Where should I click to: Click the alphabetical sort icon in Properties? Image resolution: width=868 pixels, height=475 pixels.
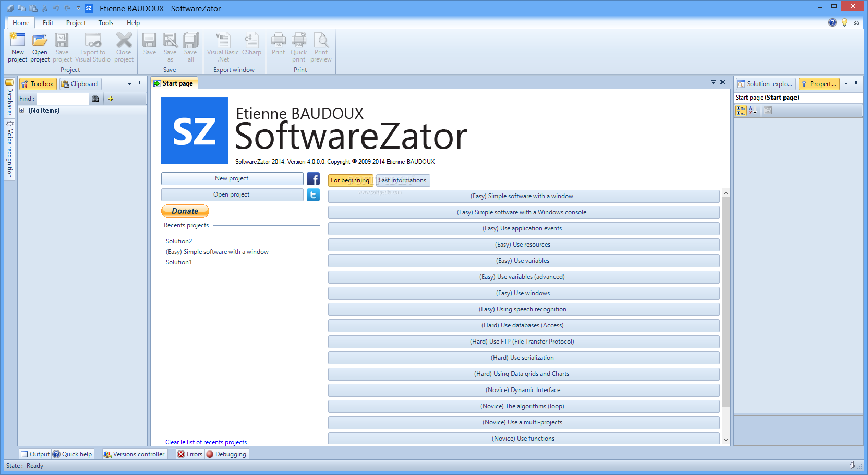pyautogui.click(x=753, y=111)
